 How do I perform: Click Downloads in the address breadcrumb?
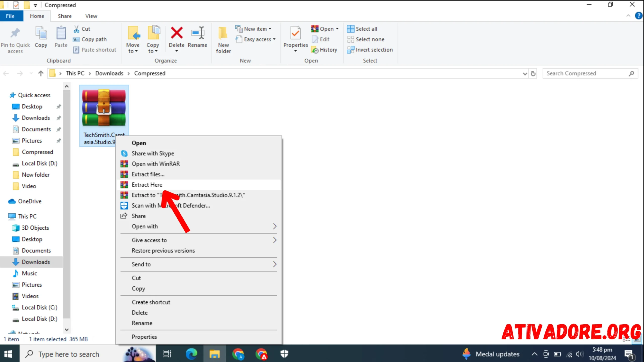coord(109,73)
